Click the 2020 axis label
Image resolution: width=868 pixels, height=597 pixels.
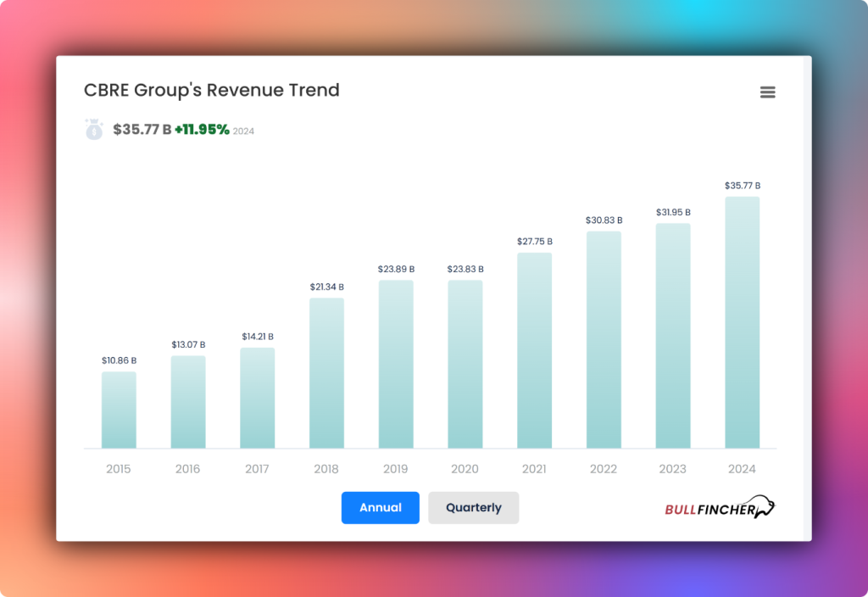[x=465, y=469]
